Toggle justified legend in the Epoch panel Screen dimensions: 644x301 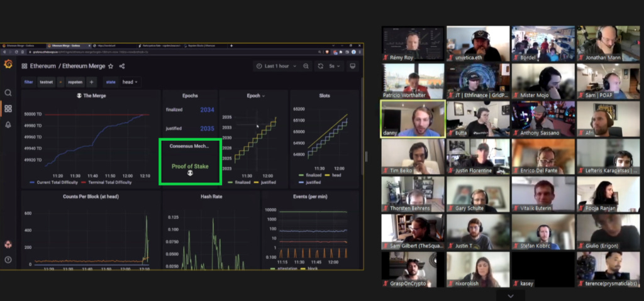click(x=265, y=182)
